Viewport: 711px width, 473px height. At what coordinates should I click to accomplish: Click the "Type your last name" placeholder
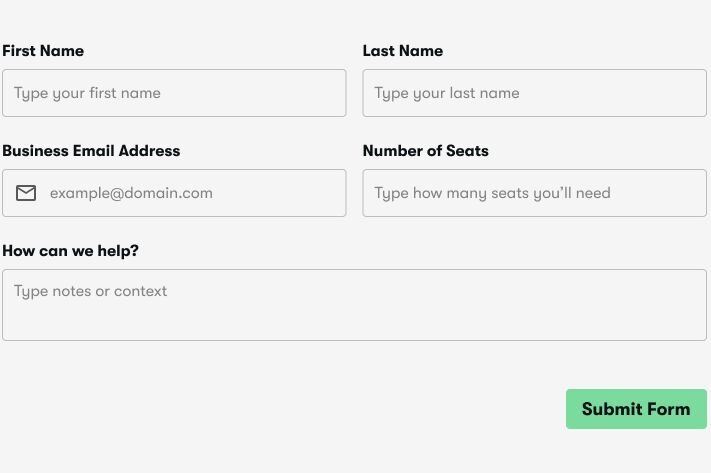click(447, 93)
